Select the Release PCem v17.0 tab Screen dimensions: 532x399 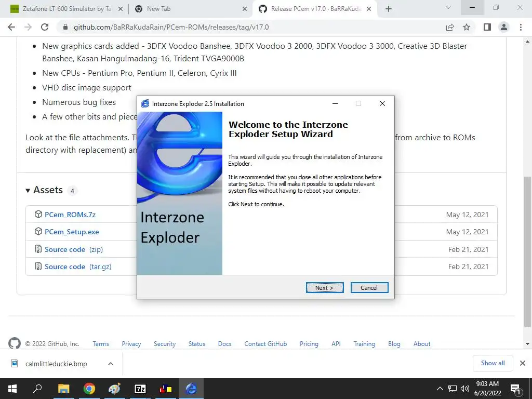316,9
